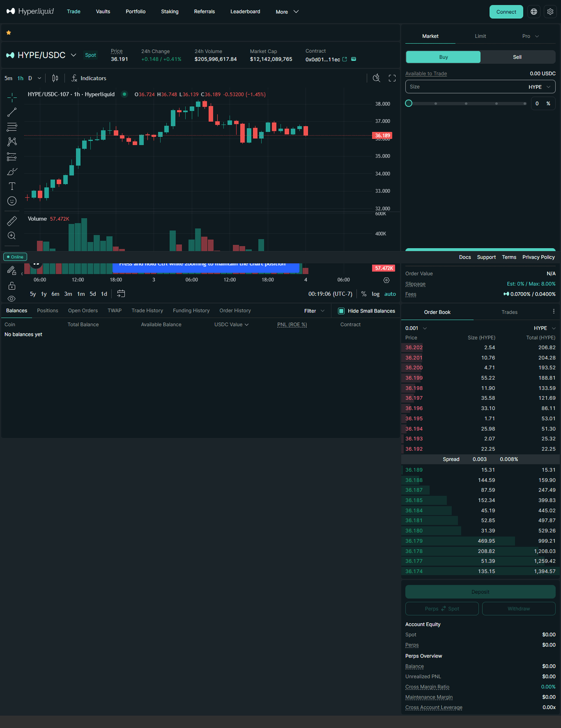
Task: Click the Withdraw button
Action: click(519, 609)
